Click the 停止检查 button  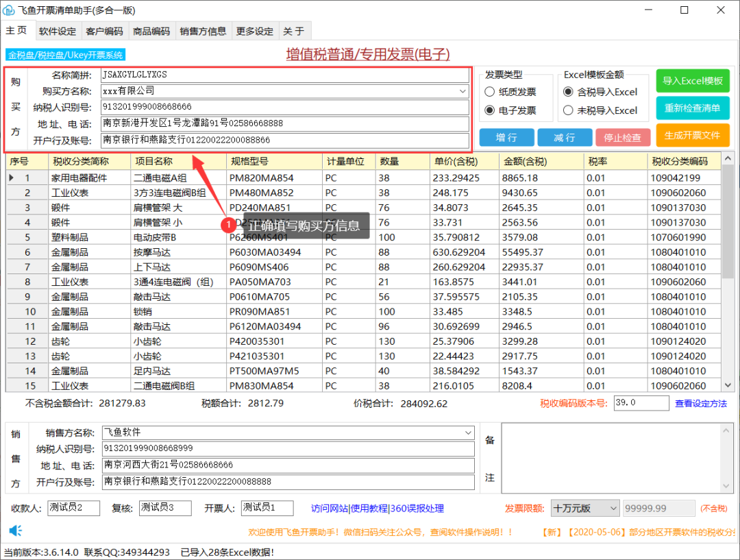[622, 137]
